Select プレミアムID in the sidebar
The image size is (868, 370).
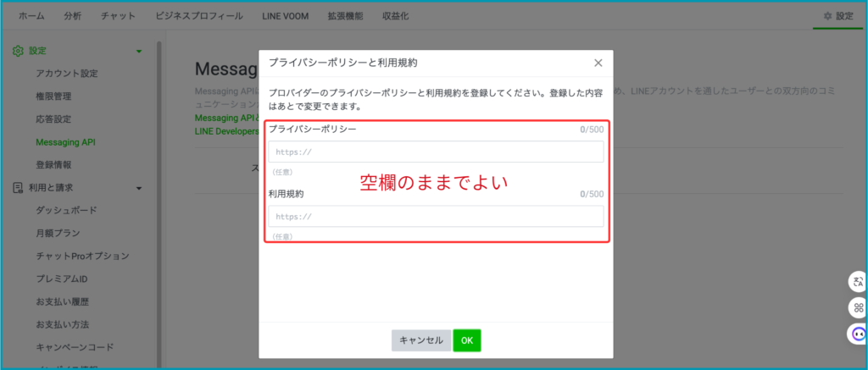tap(61, 279)
